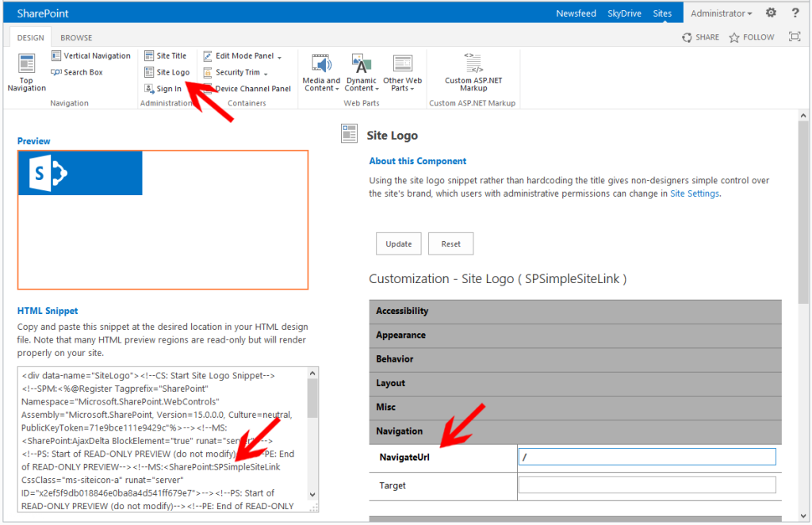Open the settings gear menu
This screenshot has width=812, height=525.
tap(771, 13)
